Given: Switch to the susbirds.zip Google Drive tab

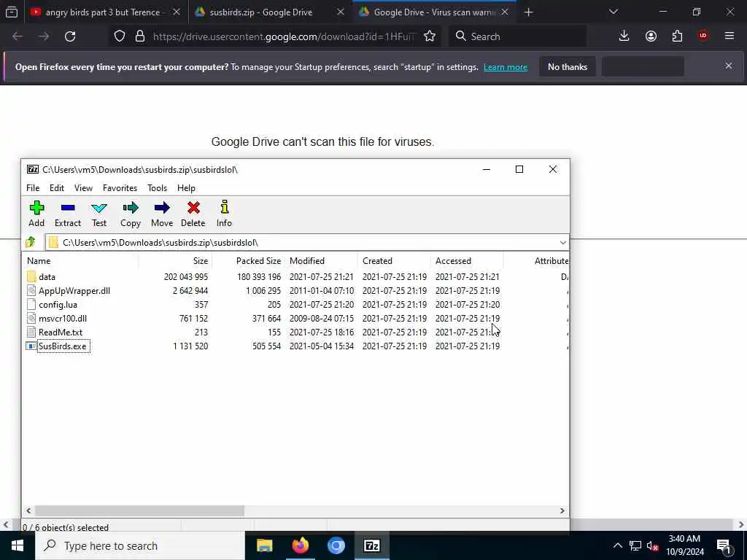Looking at the screenshot, I should coord(261,12).
